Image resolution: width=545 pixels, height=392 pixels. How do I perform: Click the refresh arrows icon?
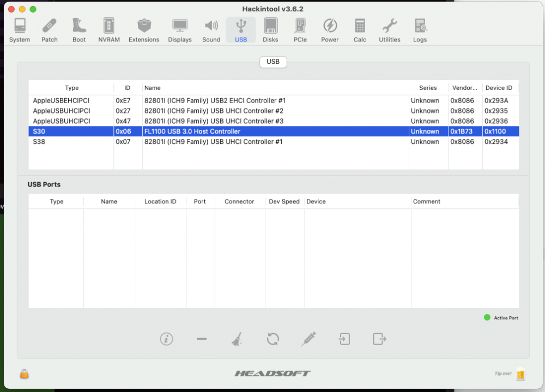273,339
